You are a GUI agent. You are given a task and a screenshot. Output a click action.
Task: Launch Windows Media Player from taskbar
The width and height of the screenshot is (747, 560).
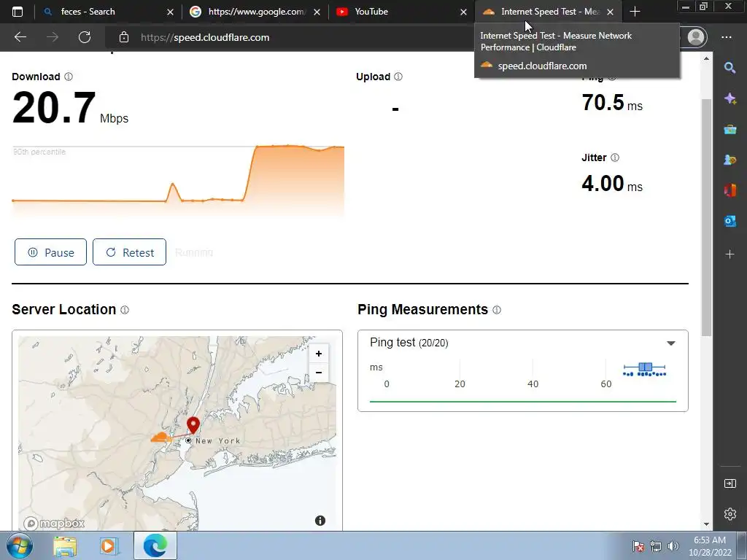tap(108, 546)
